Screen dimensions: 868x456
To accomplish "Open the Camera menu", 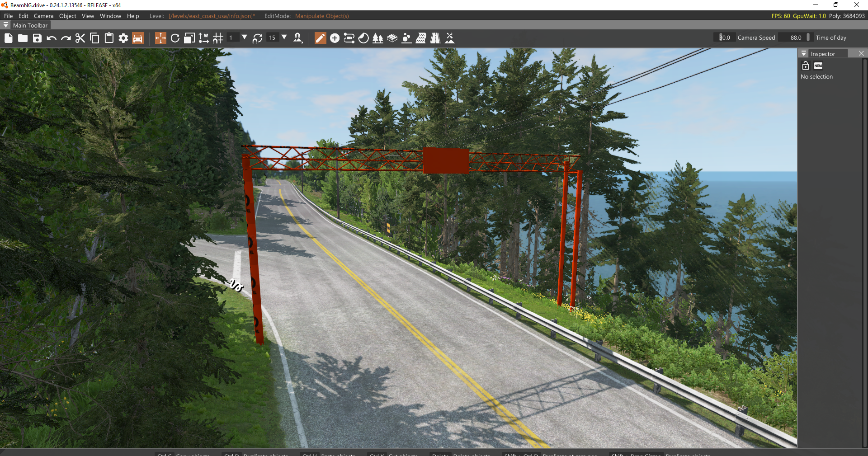I will point(43,16).
